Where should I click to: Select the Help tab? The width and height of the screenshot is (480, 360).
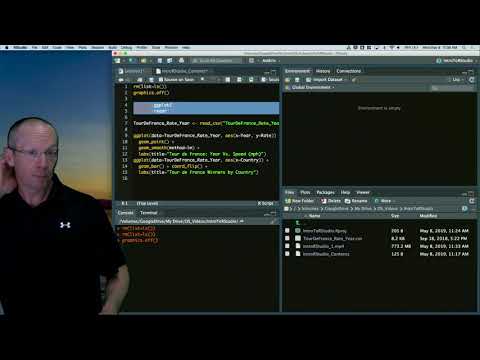(345, 192)
